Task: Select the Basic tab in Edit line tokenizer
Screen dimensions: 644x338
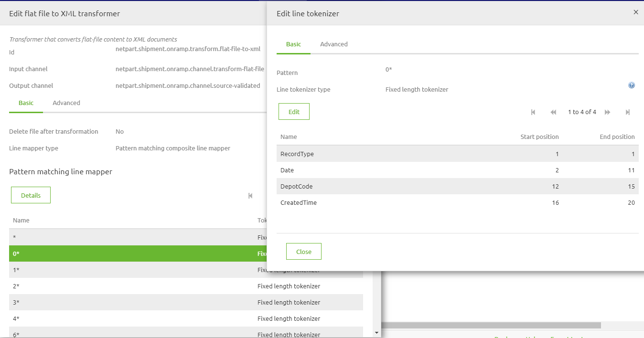Action: 293,44
